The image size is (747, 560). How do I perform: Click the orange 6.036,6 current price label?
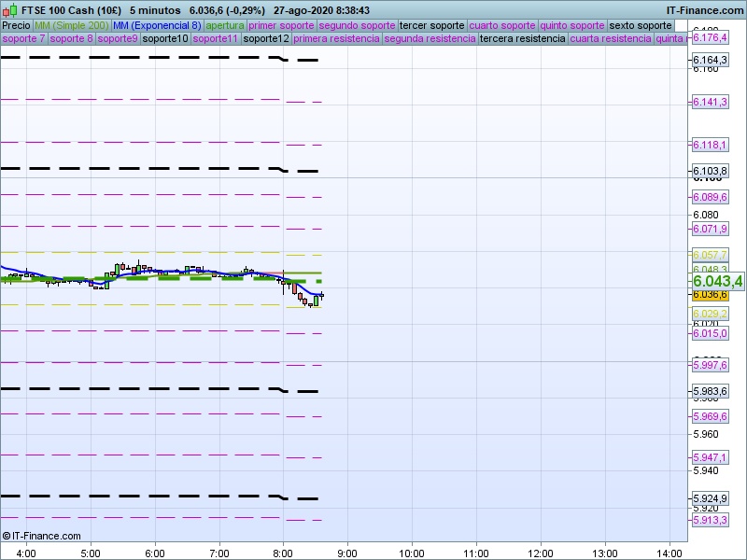[x=710, y=295]
